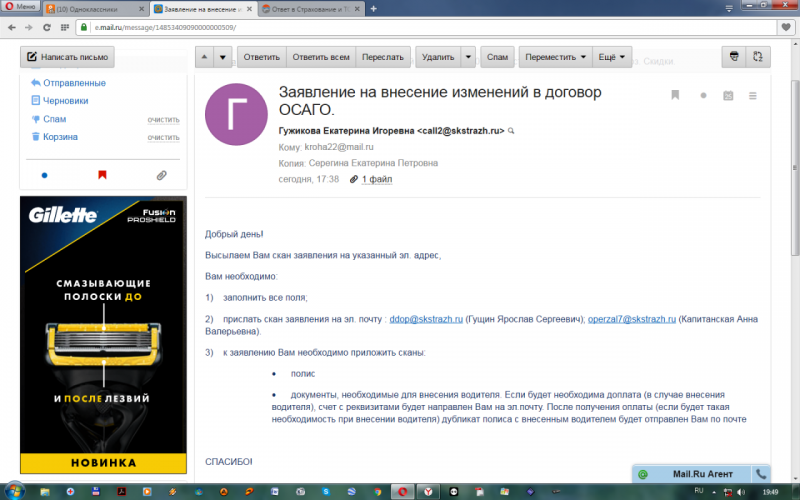Open Speed Dial grid icon
Viewport: 800px width, 500px height.
pos(65,28)
